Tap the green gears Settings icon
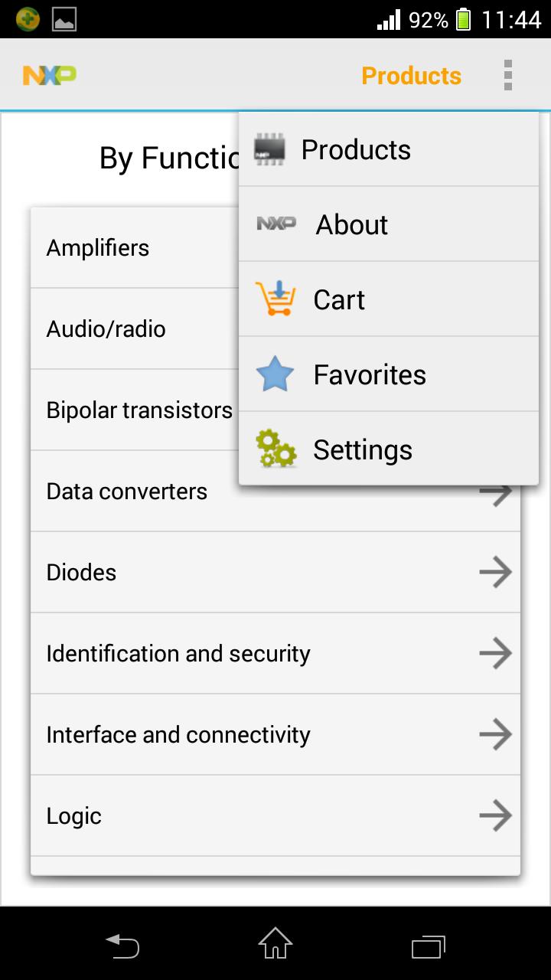551x980 pixels. tap(275, 449)
